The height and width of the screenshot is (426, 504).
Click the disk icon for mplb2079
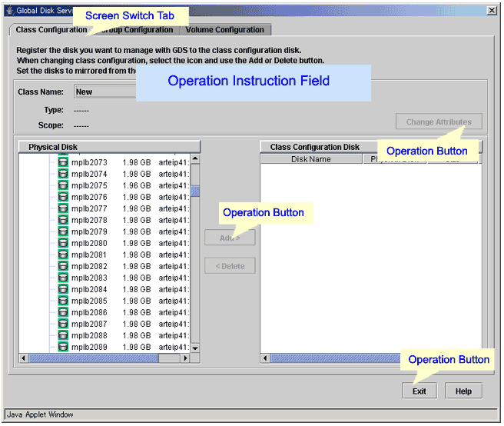[x=63, y=231]
